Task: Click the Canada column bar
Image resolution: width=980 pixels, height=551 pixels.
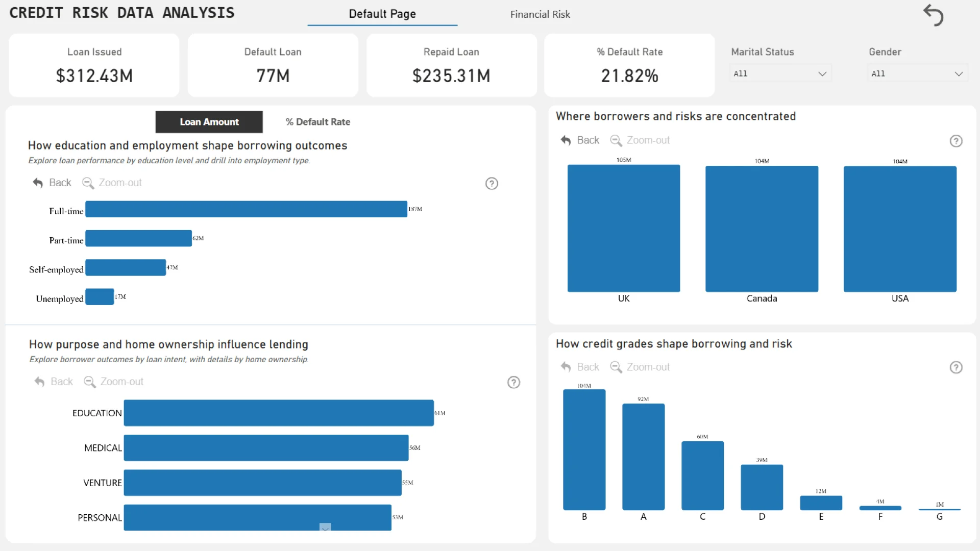Action: [762, 229]
